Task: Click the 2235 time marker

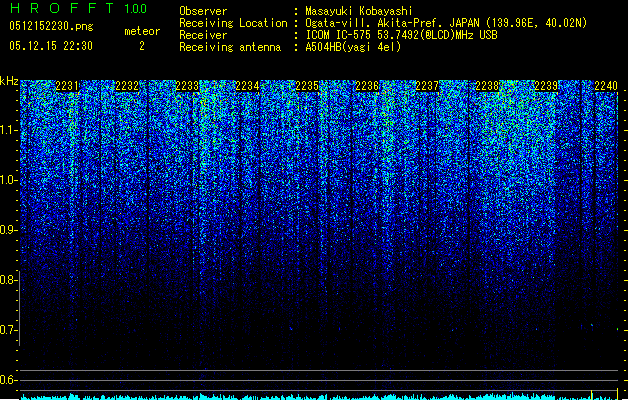Action: [307, 86]
